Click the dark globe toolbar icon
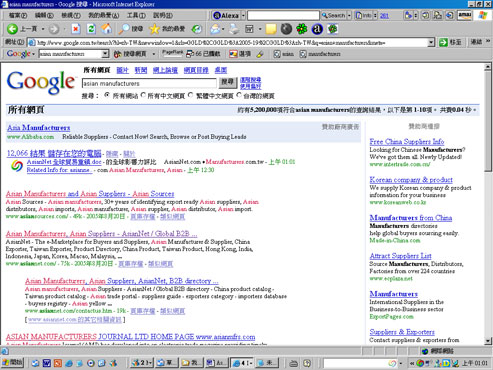The width and height of the screenshot is (493, 370). [286, 29]
